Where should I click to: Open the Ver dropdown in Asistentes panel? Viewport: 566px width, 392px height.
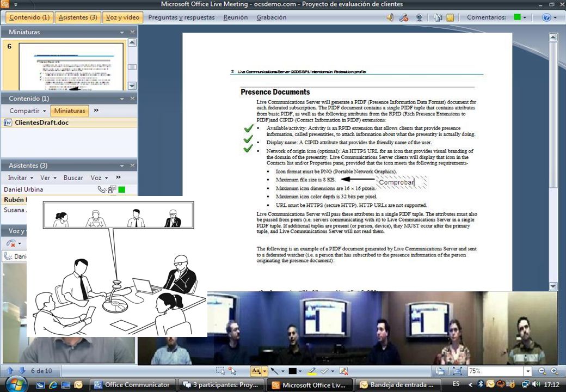click(x=48, y=177)
